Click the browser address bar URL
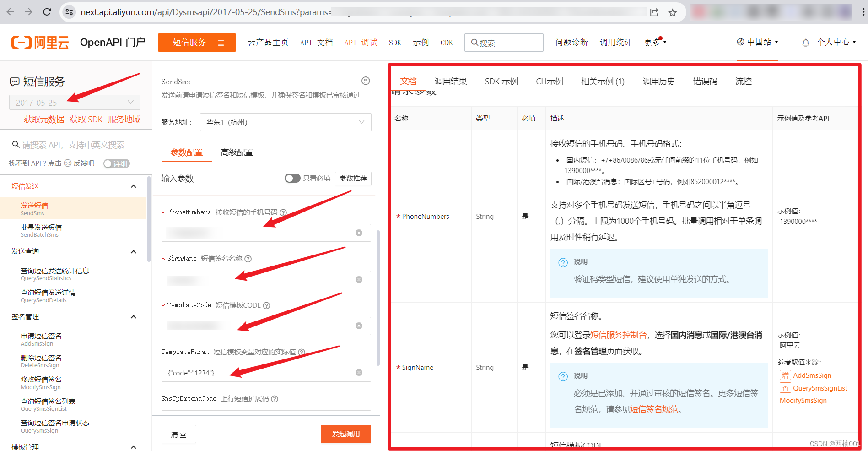Viewport: 868px width, 451px height. pyautogui.click(x=206, y=12)
